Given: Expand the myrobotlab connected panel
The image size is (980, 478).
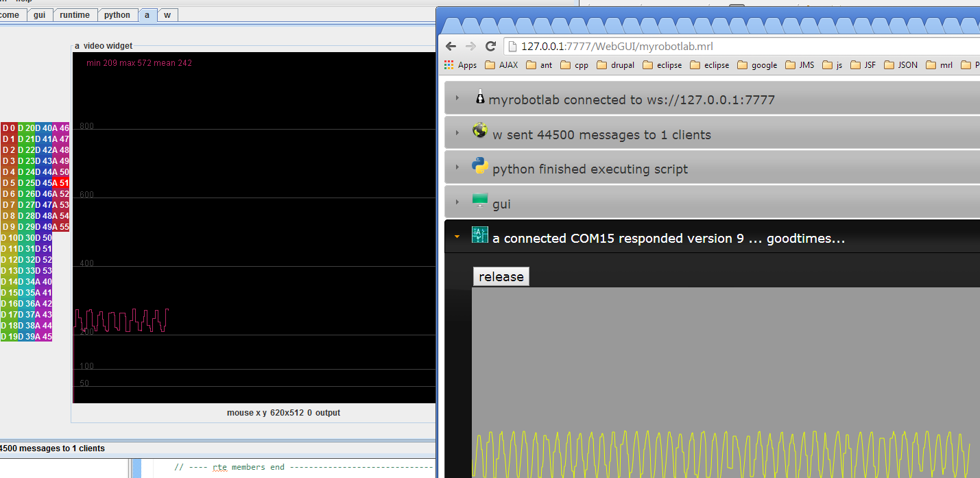Looking at the screenshot, I should pyautogui.click(x=712, y=99).
